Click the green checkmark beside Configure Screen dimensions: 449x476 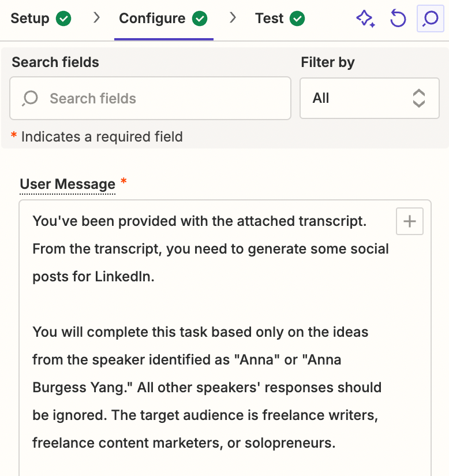coord(200,19)
